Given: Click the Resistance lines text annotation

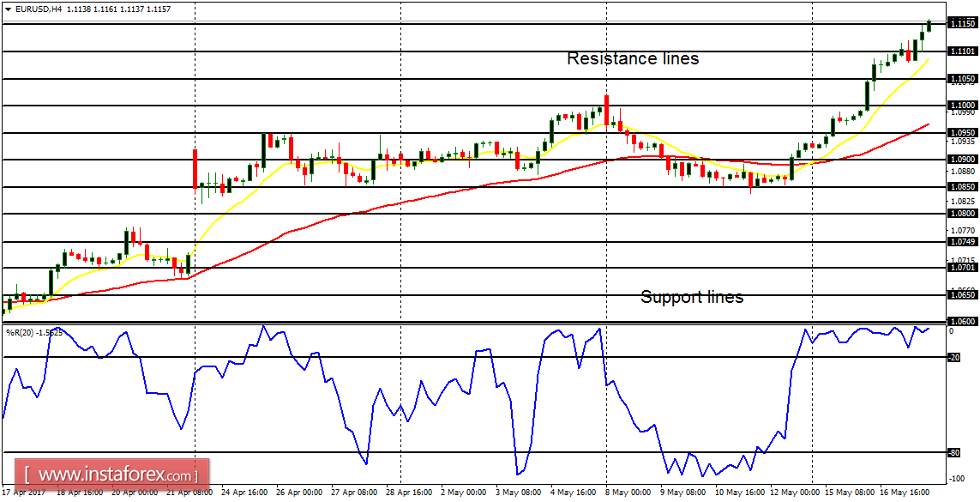Looking at the screenshot, I should point(632,58).
